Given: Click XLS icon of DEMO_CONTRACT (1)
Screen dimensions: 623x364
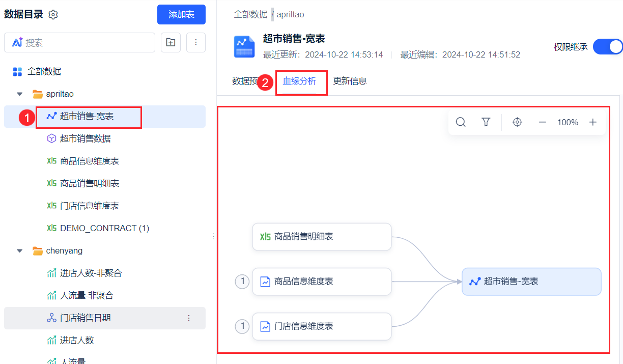Looking at the screenshot, I should click(51, 228).
